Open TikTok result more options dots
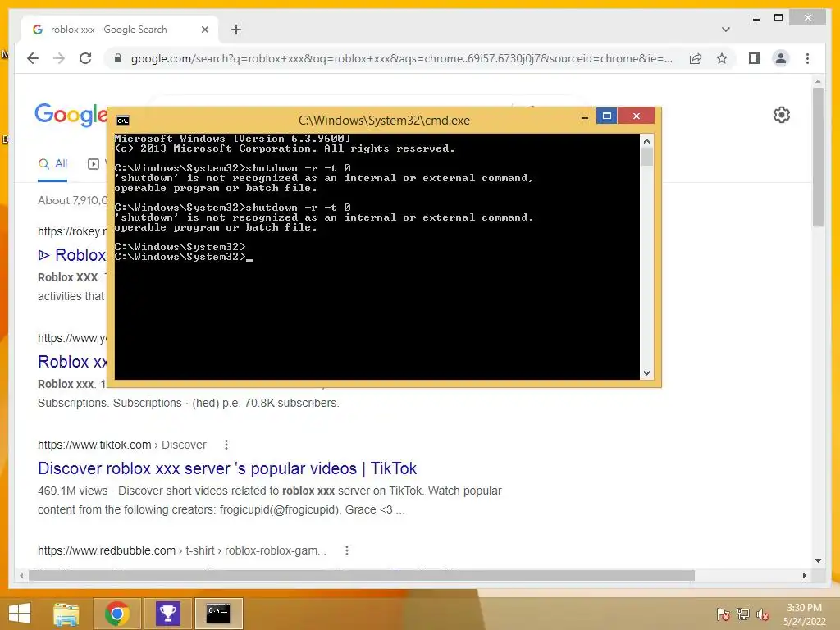 [226, 445]
